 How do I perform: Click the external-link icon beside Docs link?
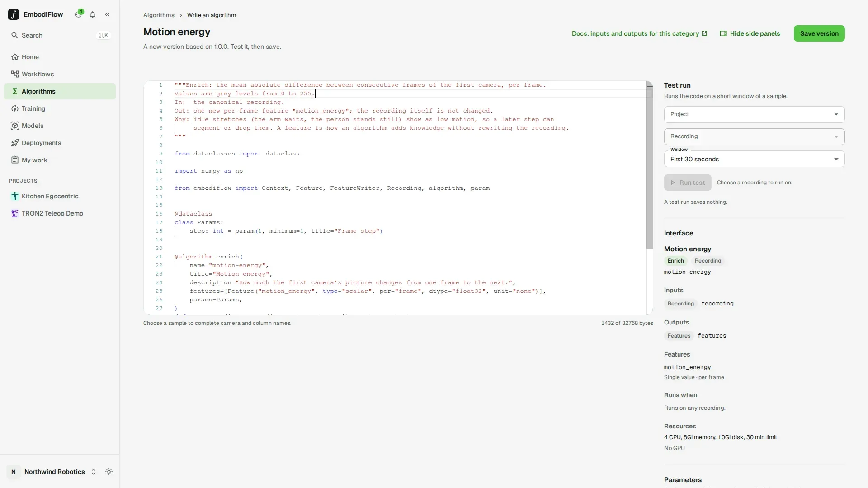pos(704,33)
